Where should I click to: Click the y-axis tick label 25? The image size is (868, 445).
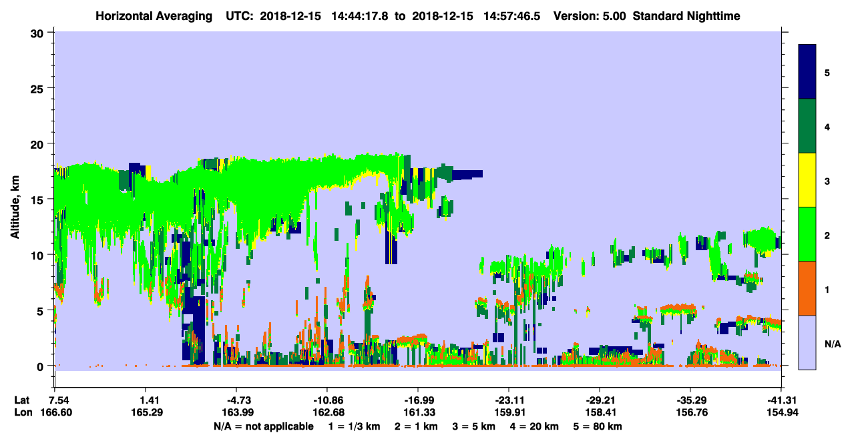coord(38,88)
